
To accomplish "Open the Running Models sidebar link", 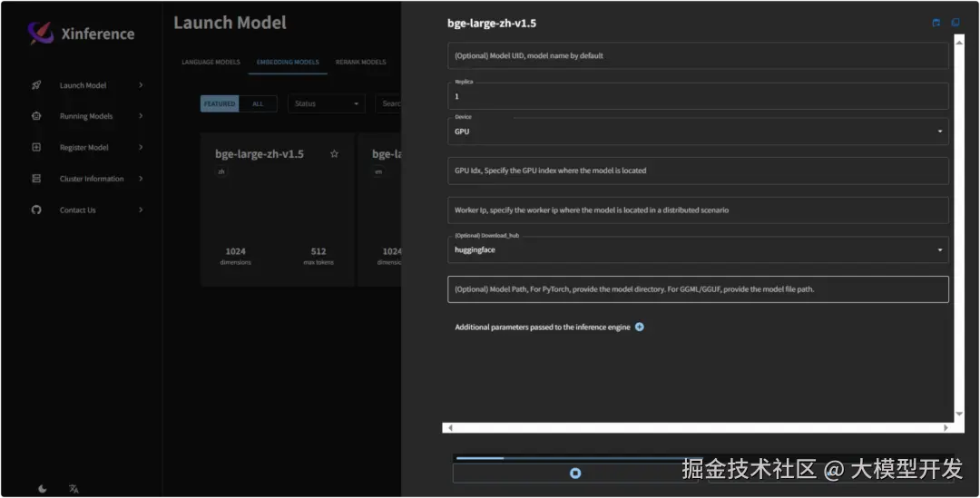I will [x=86, y=116].
